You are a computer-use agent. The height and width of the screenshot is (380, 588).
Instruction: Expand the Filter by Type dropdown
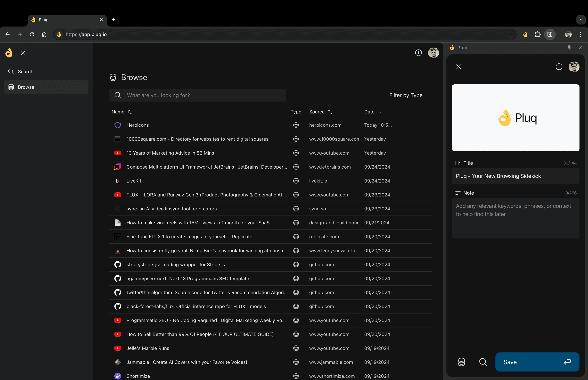[x=406, y=95]
